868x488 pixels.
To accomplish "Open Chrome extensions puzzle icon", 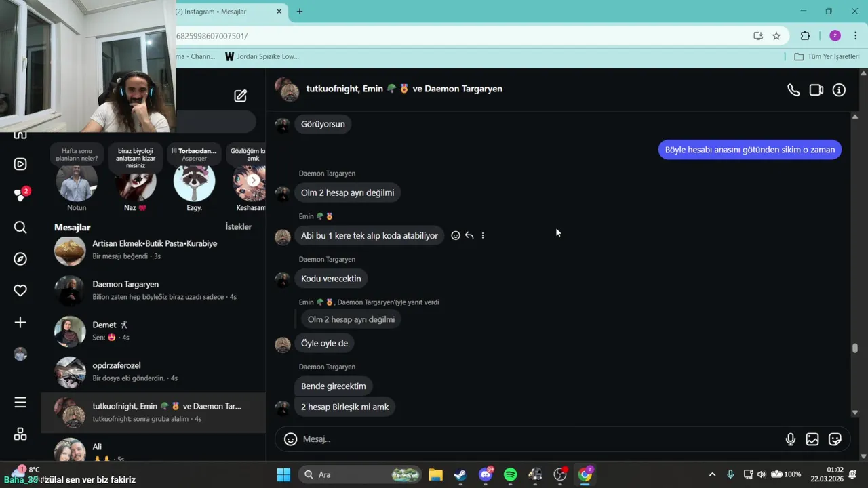I will tap(806, 36).
